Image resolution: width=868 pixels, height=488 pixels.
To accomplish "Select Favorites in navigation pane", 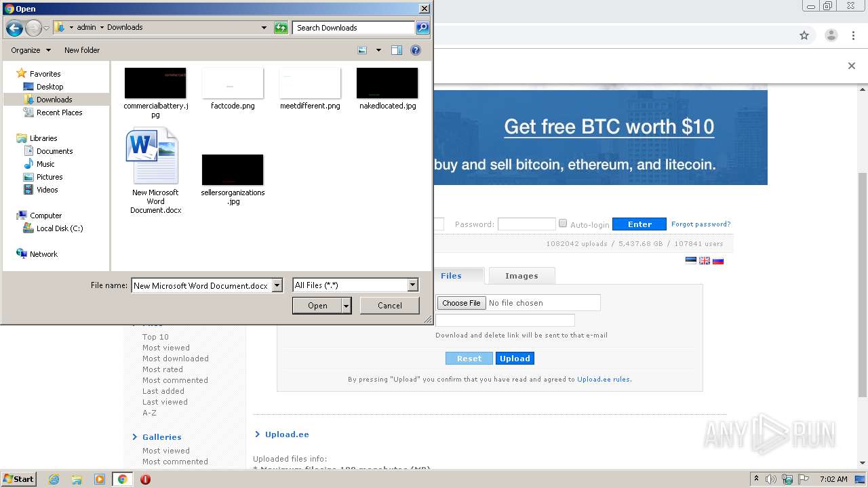I will point(39,74).
